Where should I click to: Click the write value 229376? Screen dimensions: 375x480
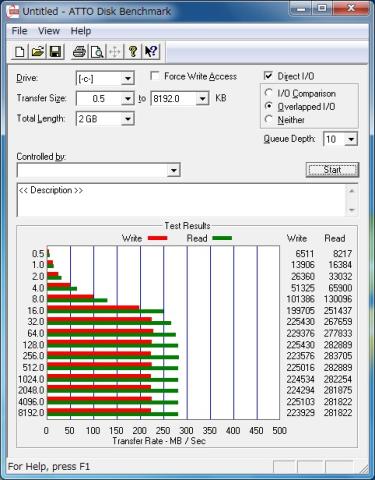300,333
